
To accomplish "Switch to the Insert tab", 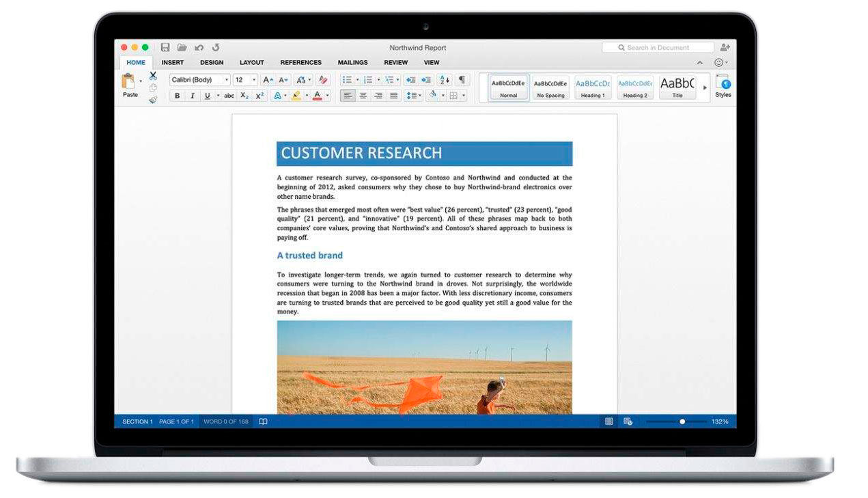I will [x=172, y=62].
